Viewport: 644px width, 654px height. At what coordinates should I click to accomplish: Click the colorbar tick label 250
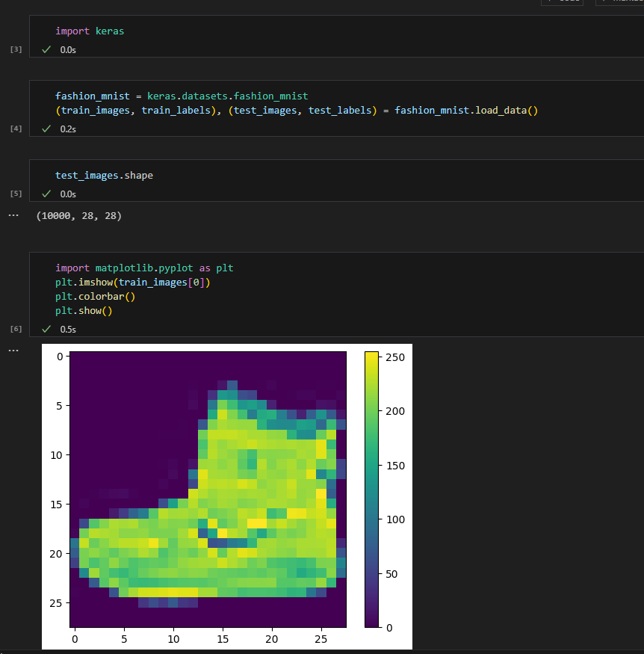click(395, 357)
